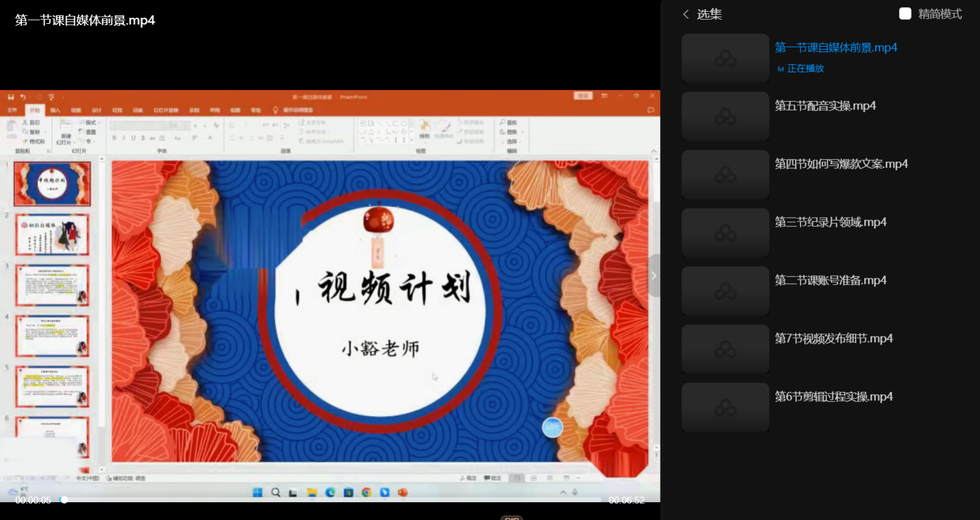Viewport: 980px width, 520px height.
Task: Click the PowerPoint save icon
Action: tap(10, 97)
